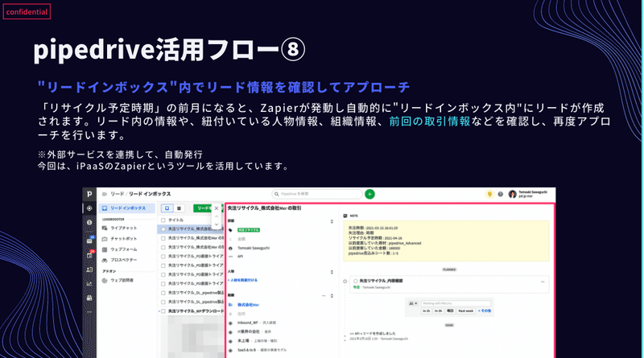This screenshot has height=358, width=644.
Task: Open the three-dot menu on the 失注リサイクル_内容確認 activity
Action: [543, 282]
